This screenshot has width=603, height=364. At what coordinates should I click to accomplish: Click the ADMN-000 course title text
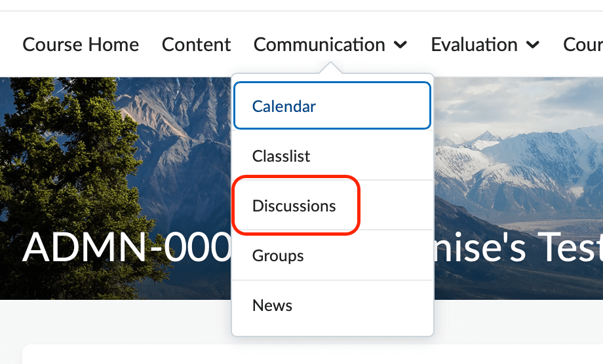click(x=126, y=247)
